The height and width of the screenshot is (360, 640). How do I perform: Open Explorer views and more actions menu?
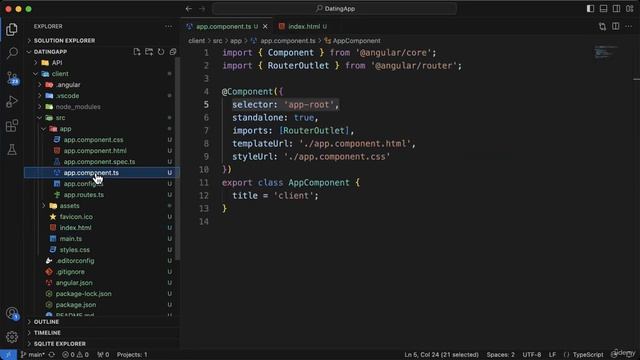click(169, 27)
